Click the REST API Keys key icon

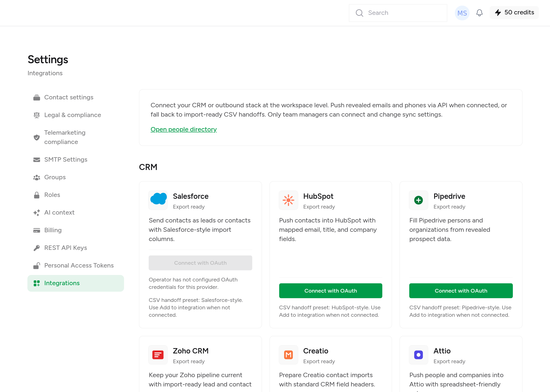pos(37,248)
